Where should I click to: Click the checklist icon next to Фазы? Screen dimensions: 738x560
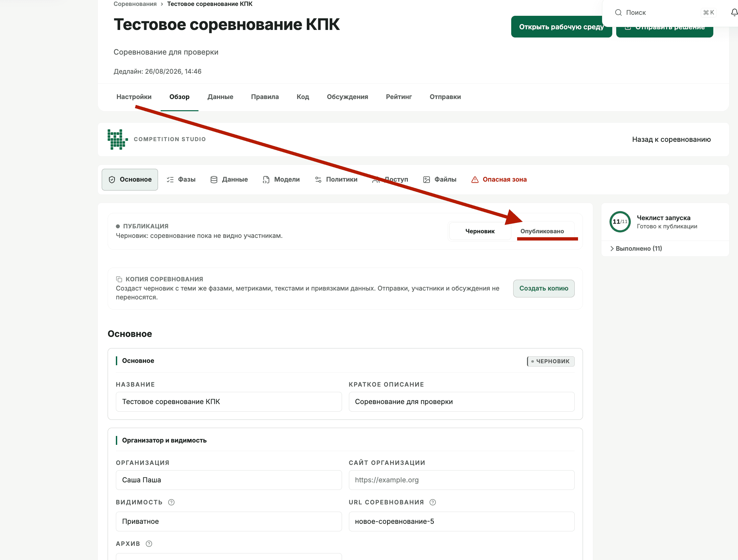[x=170, y=180]
